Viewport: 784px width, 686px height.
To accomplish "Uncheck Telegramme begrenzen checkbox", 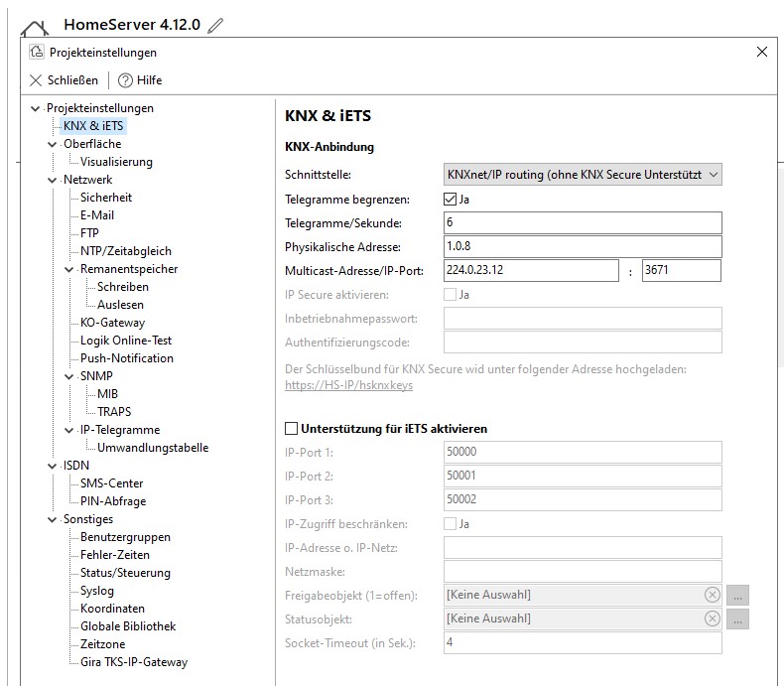I will coord(451,199).
